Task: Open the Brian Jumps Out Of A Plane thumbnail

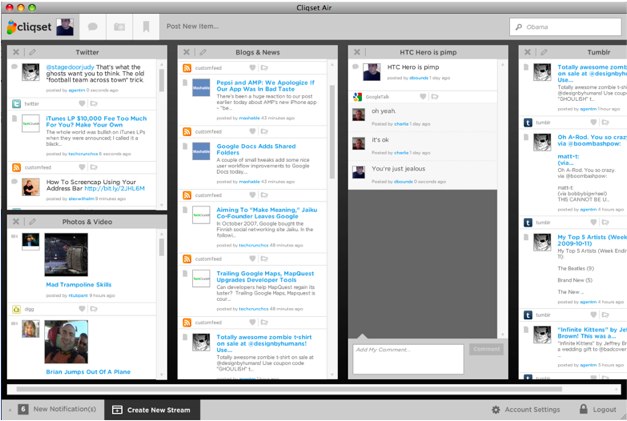Action: click(x=66, y=342)
